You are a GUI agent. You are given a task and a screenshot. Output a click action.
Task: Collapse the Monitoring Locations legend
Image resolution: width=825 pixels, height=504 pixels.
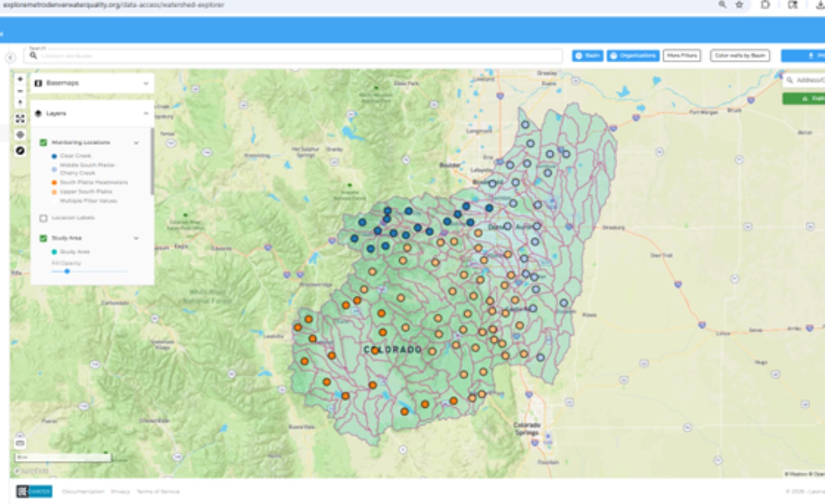(136, 143)
